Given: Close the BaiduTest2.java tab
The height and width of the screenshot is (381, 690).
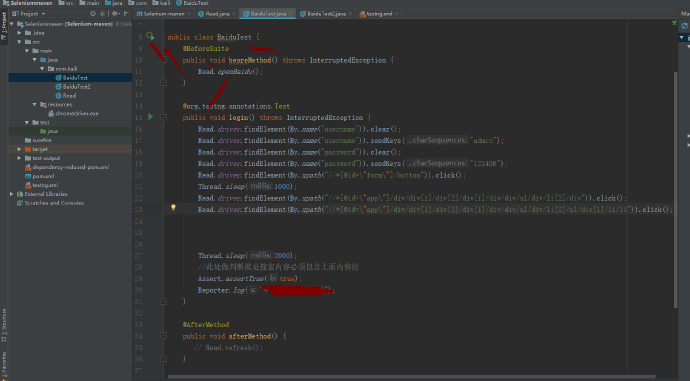Looking at the screenshot, I should (x=350, y=14).
